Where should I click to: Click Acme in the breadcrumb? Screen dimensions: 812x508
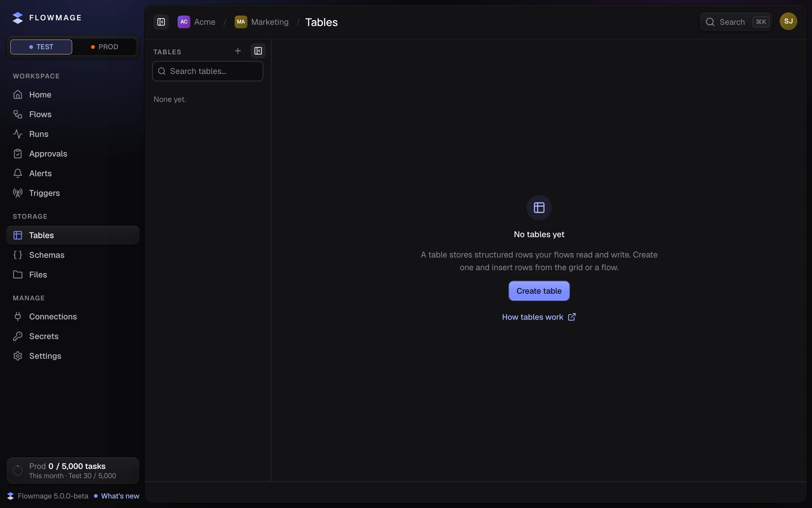[x=205, y=22]
